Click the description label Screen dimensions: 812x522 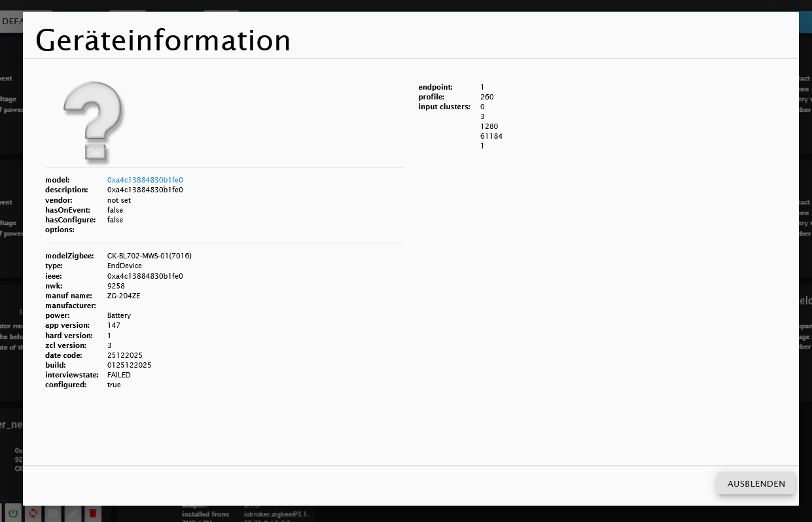pos(67,190)
